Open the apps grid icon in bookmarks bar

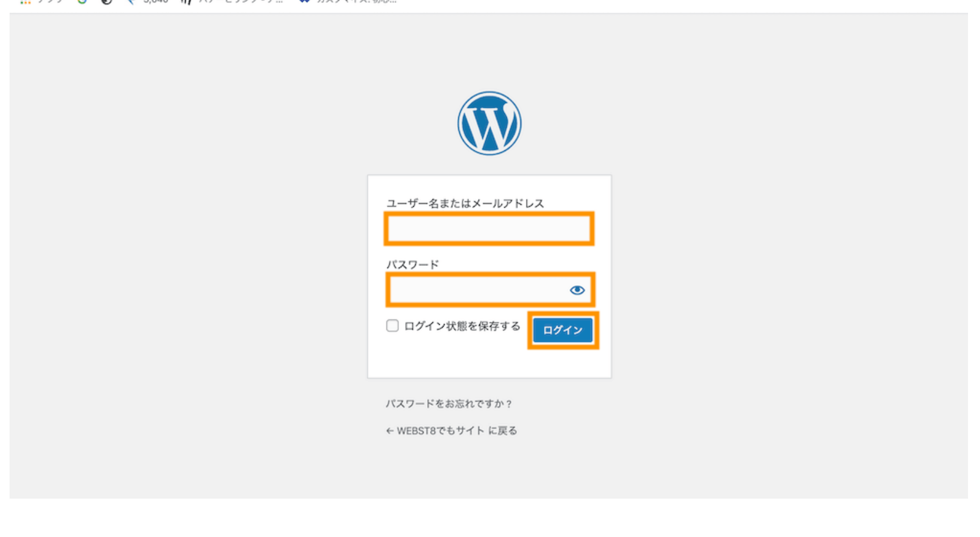pyautogui.click(x=25, y=2)
